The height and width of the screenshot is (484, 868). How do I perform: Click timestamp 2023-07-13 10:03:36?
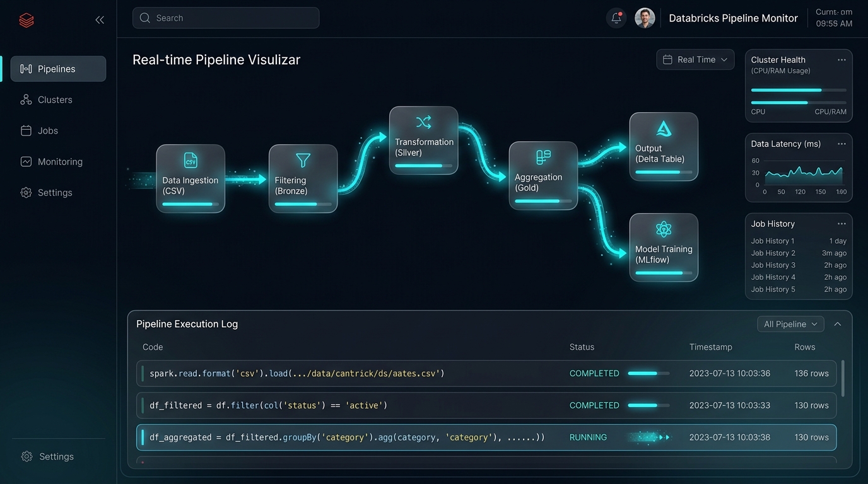(729, 373)
